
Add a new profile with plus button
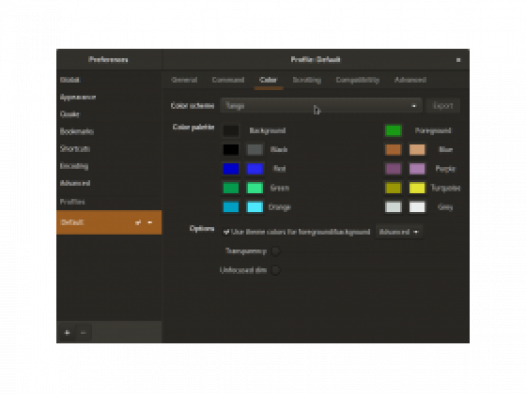pyautogui.click(x=67, y=333)
